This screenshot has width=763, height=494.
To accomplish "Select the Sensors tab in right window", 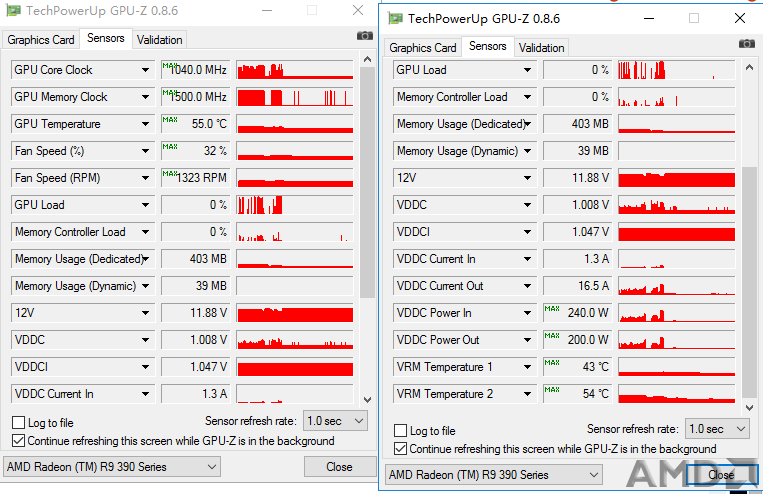I will [488, 46].
